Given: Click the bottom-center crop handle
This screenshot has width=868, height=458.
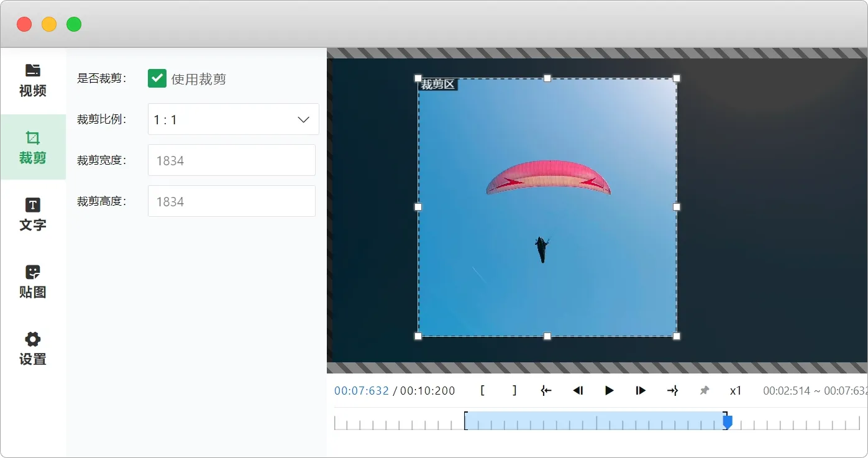Looking at the screenshot, I should pyautogui.click(x=547, y=336).
